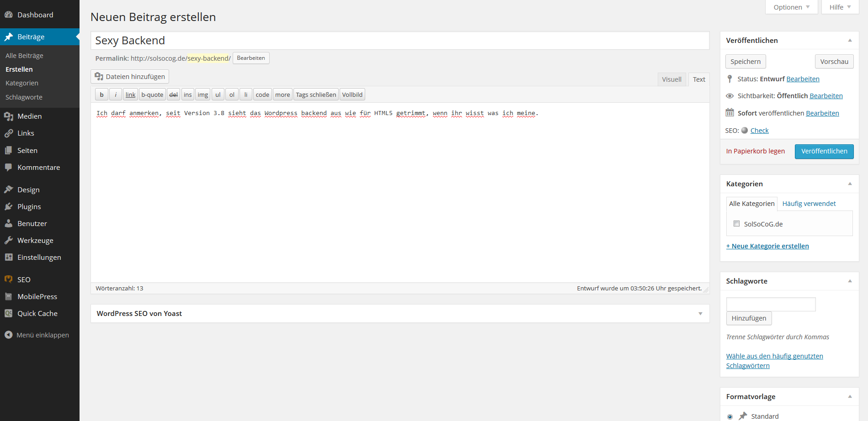Collapse the Schlagworte panel
The width and height of the screenshot is (868, 421).
coord(850,281)
